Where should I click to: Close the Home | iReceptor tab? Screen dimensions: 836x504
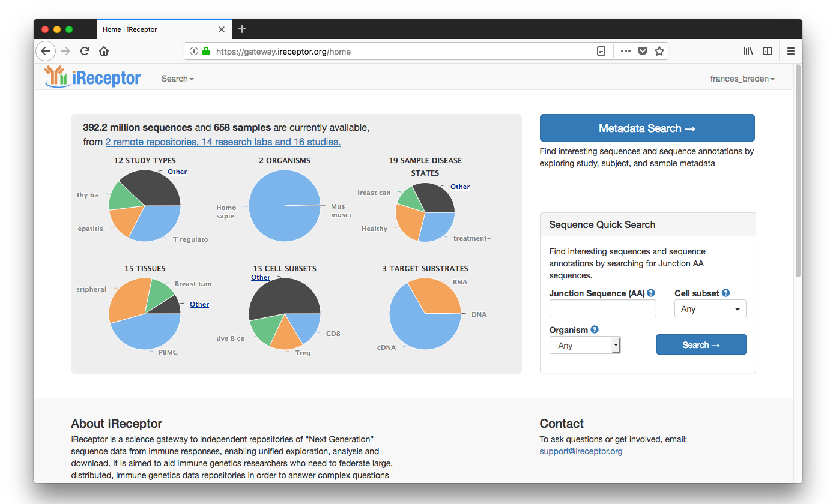coord(222,29)
